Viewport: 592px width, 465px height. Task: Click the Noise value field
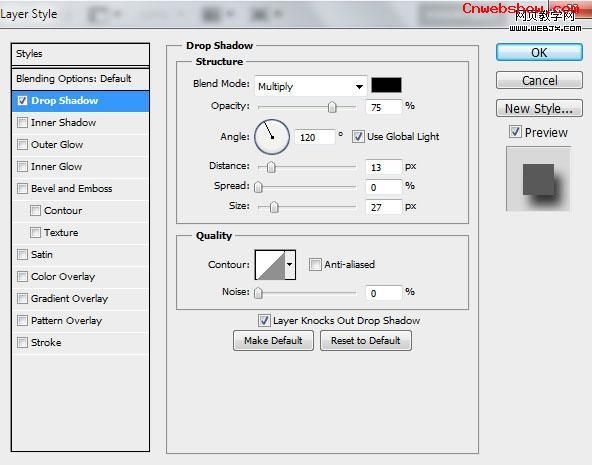[x=383, y=293]
